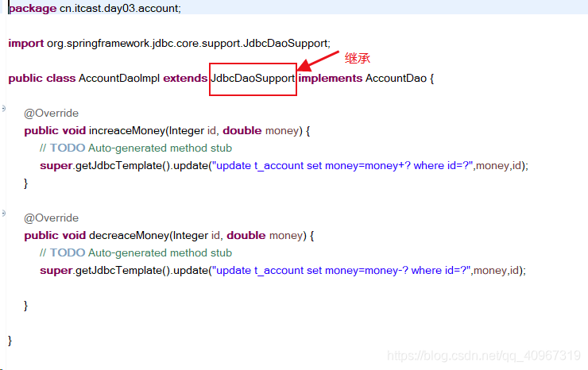
Task: Click the TODO comment inside decreaceMoney
Action: tap(136, 252)
